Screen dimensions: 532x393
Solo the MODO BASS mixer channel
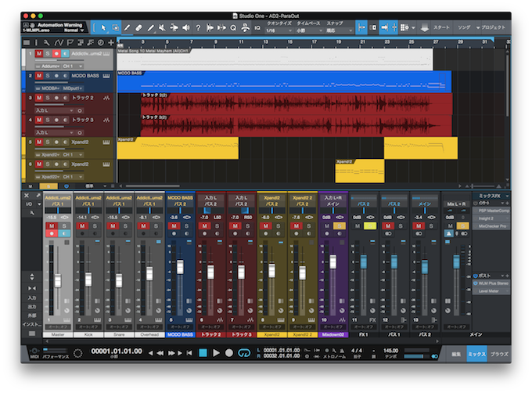[x=186, y=226]
